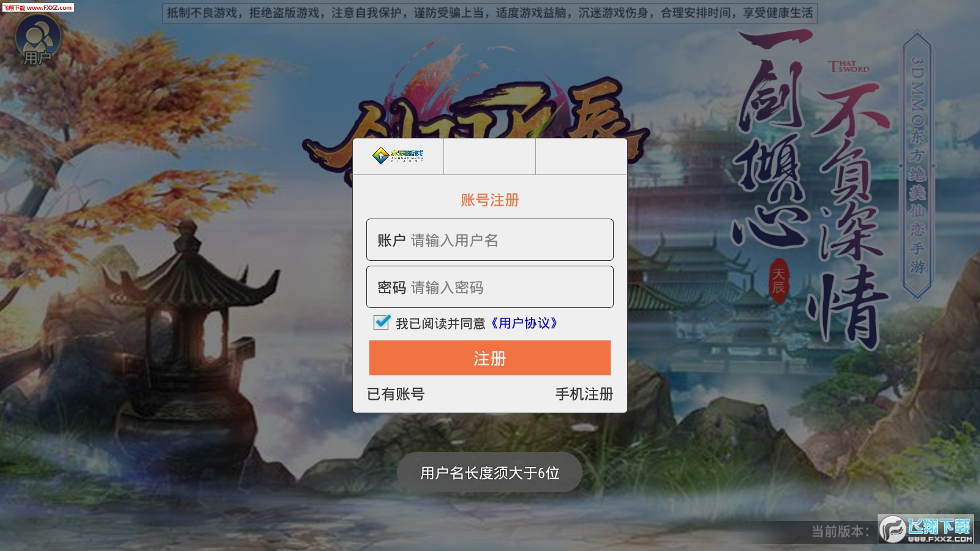Open the 用户 profile icon
The width and height of the screenshot is (980, 551).
[37, 40]
